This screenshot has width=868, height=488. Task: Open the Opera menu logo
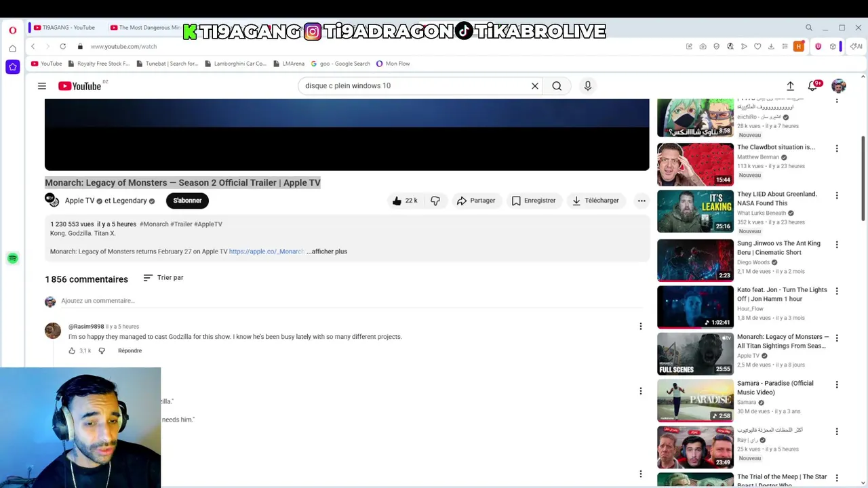(12, 30)
